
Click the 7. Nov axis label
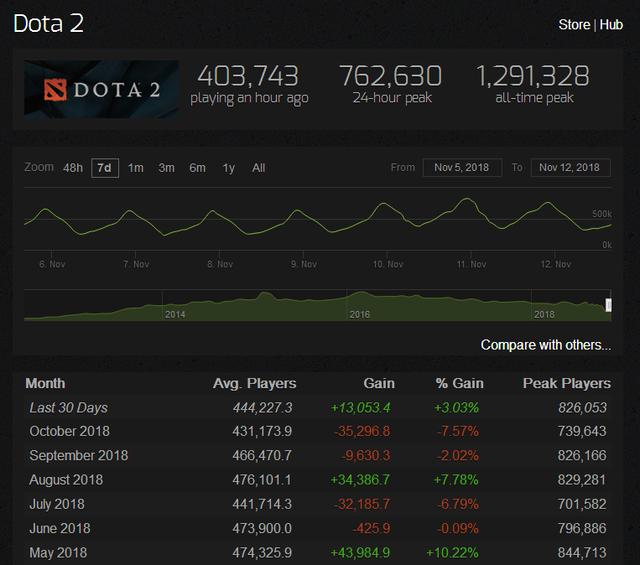click(x=136, y=264)
